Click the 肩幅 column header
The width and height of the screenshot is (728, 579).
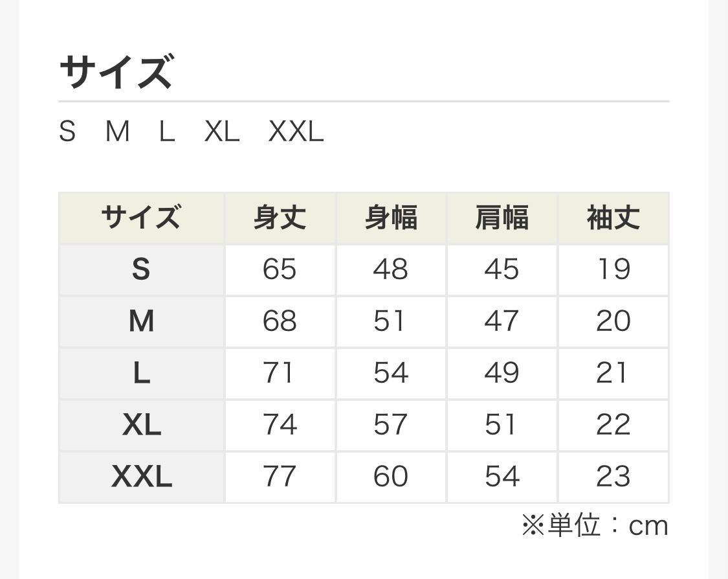pyautogui.click(x=502, y=218)
